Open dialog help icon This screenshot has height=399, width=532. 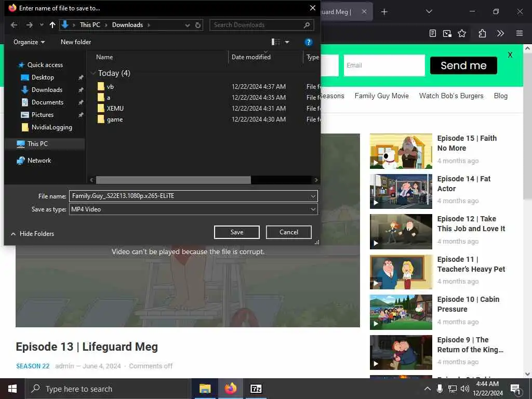(308, 42)
